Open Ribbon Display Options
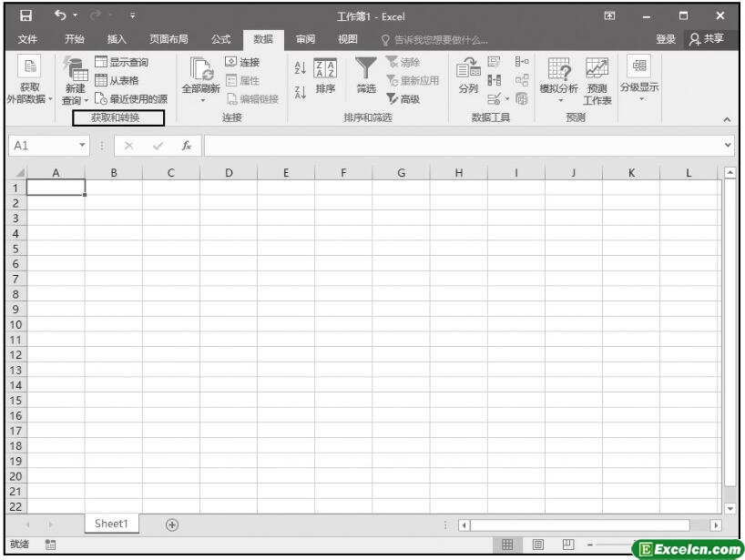The width and height of the screenshot is (745, 560). [609, 15]
